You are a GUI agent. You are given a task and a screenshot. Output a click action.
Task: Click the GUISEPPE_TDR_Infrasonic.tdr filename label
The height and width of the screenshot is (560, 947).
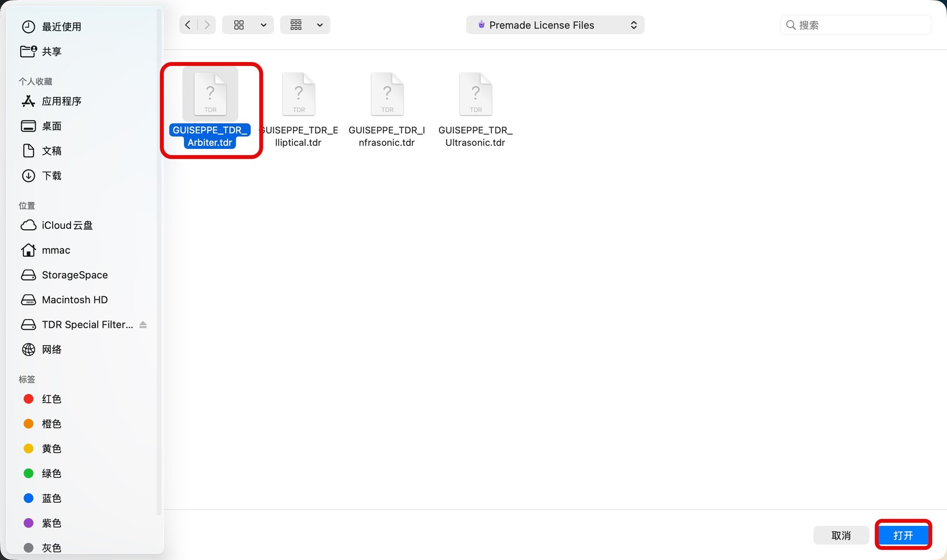pos(387,136)
